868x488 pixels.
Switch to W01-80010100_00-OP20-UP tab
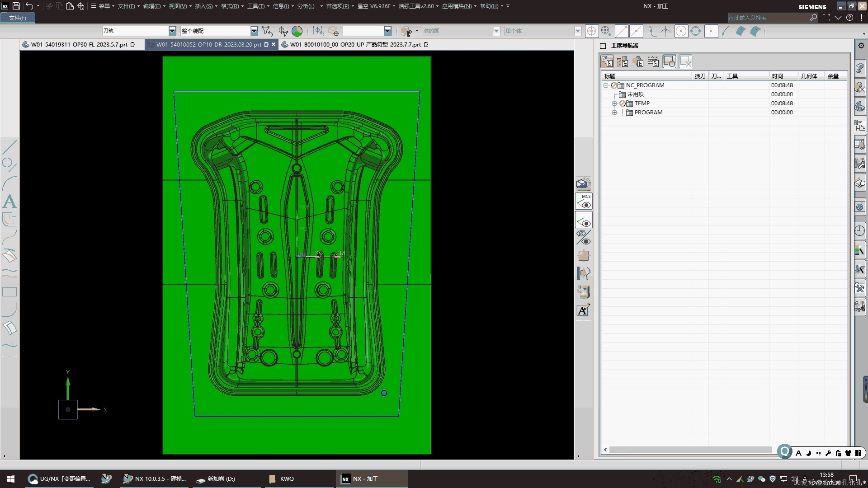(355, 44)
